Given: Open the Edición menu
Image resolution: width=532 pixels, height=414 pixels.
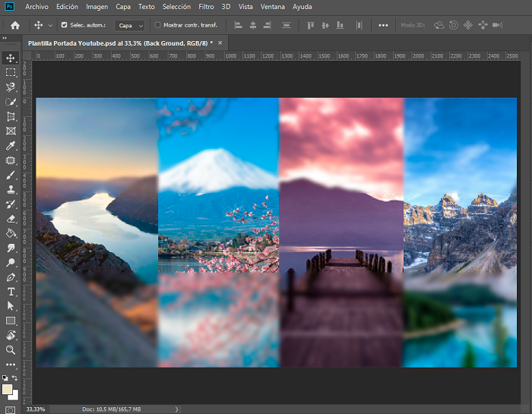Looking at the screenshot, I should 67,7.
